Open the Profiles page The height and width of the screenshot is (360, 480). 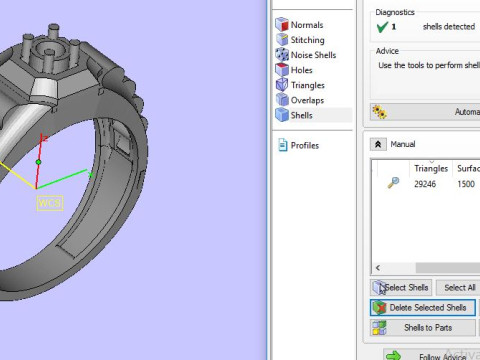point(299,145)
